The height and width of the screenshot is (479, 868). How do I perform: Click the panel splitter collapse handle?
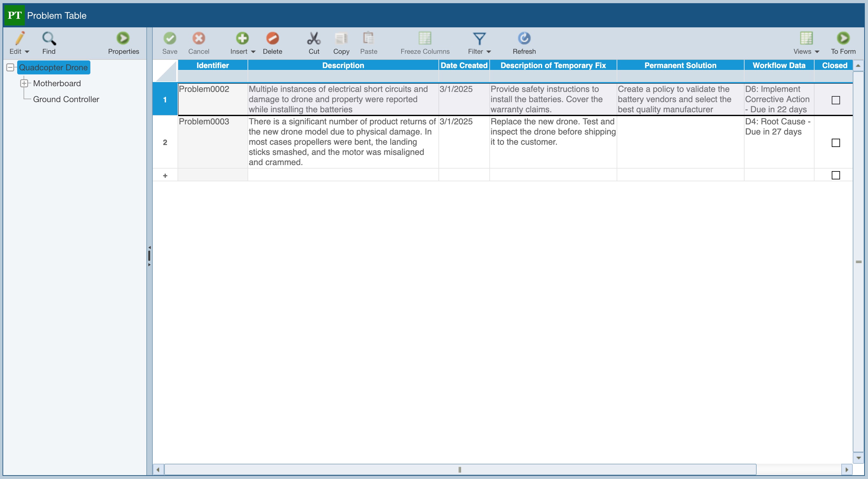[x=149, y=256]
